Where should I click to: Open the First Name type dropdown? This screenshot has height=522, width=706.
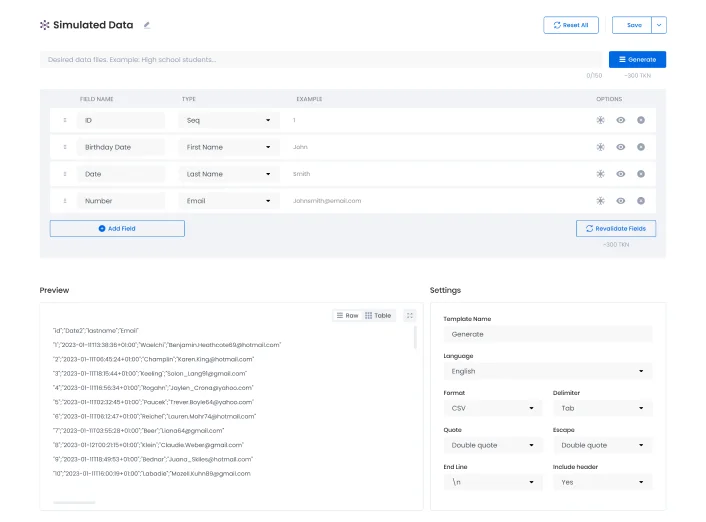pos(229,147)
